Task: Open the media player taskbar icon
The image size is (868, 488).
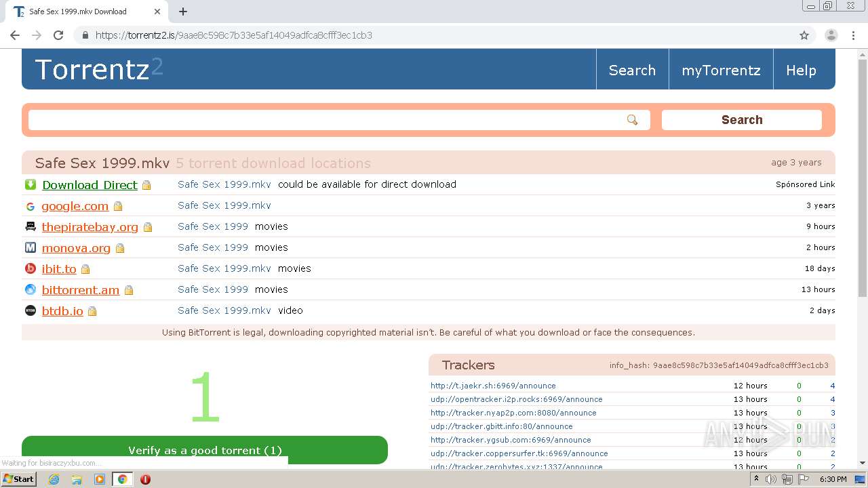Action: [100, 479]
